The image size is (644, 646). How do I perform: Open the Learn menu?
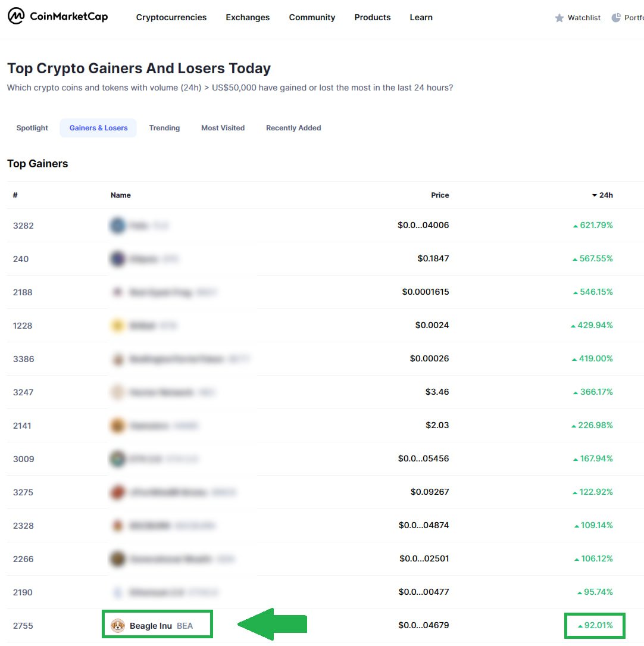pos(421,17)
